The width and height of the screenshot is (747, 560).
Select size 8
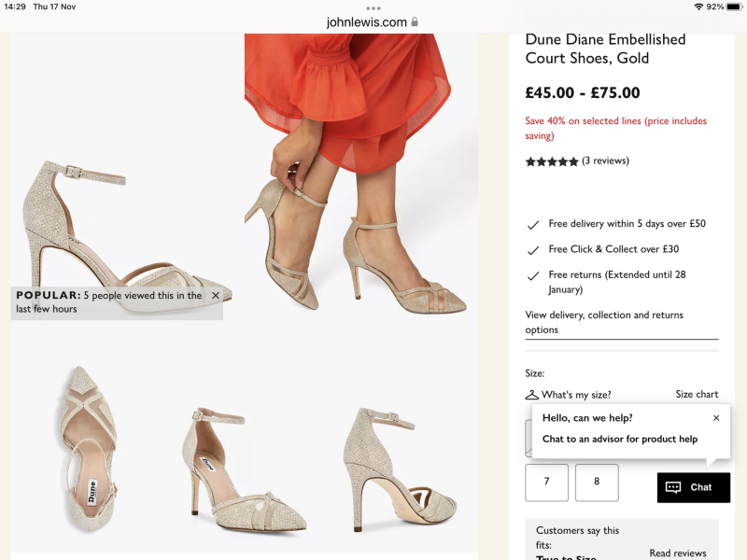pos(596,483)
